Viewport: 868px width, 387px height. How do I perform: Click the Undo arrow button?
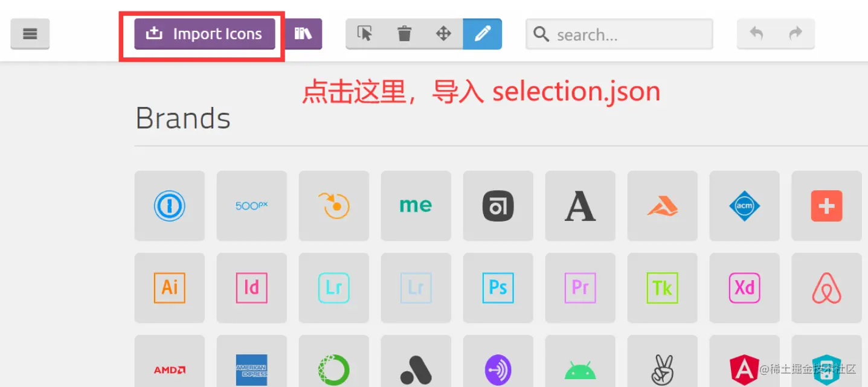pos(756,34)
